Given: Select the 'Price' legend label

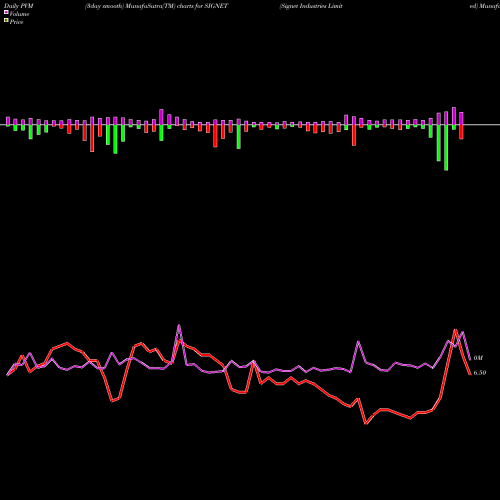Looking at the screenshot, I should [16, 22].
